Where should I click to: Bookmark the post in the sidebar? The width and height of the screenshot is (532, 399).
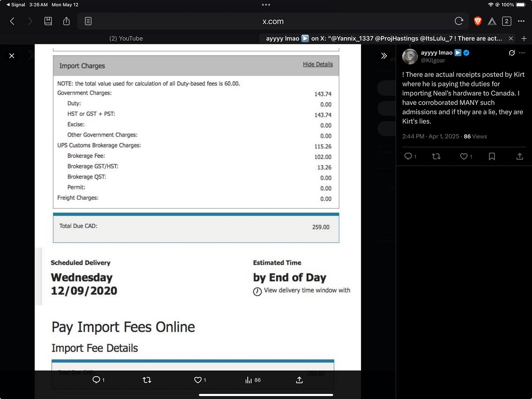click(x=492, y=156)
